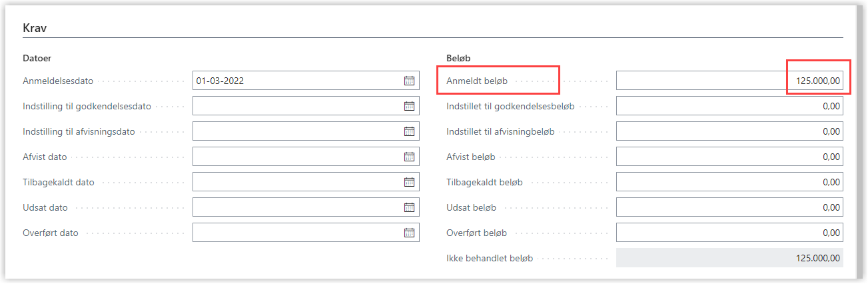The width and height of the screenshot is (868, 284).
Task: Open calendar for Indstilling til godkendelsesdato
Action: (409, 106)
